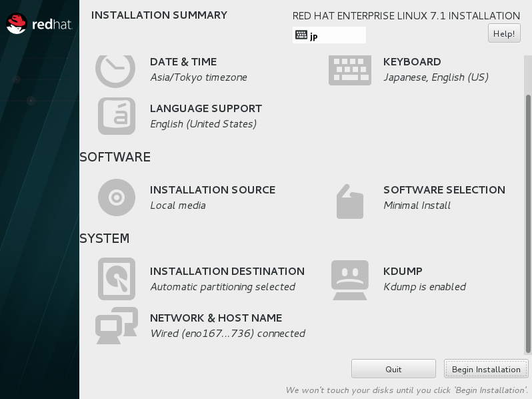Click 'RED HAT ENTERPRISE LINUX 7.1 INSTALLATION' title
This screenshot has width=532, height=399.
point(406,16)
